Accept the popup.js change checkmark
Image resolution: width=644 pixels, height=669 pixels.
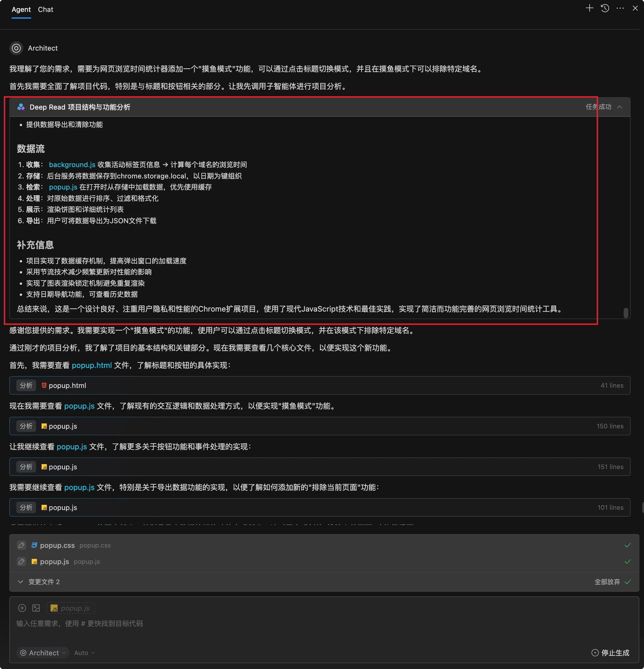(627, 561)
